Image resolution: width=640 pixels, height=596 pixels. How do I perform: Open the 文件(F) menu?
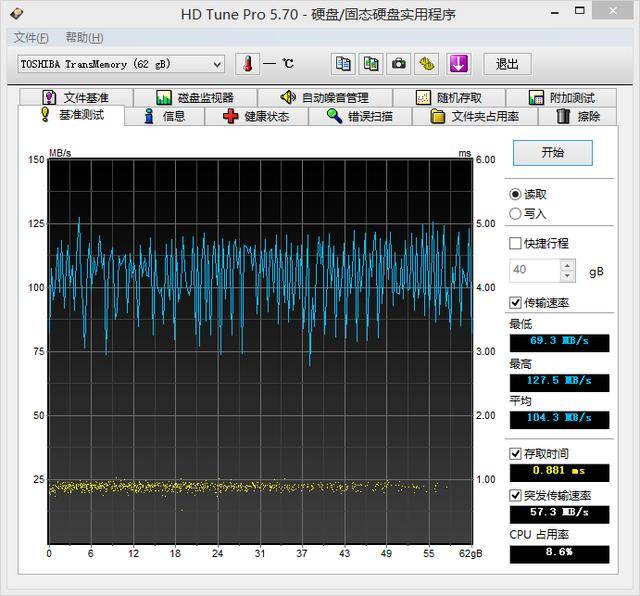pos(31,38)
